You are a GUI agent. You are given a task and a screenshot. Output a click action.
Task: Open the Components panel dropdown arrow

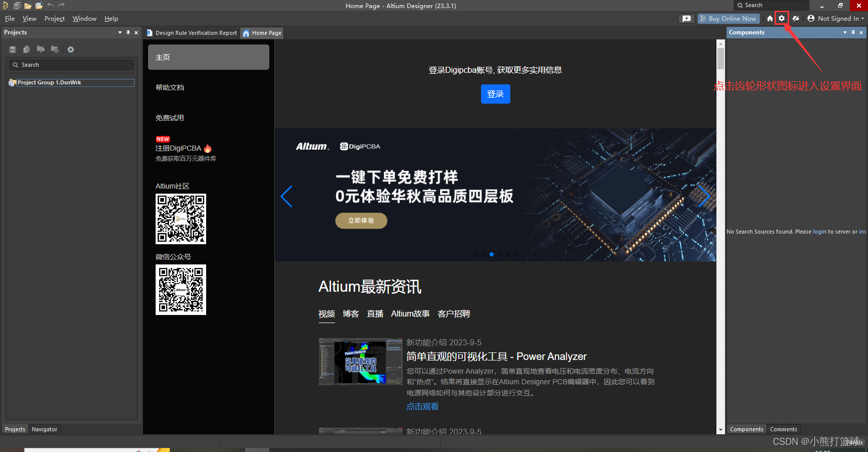pyautogui.click(x=845, y=32)
